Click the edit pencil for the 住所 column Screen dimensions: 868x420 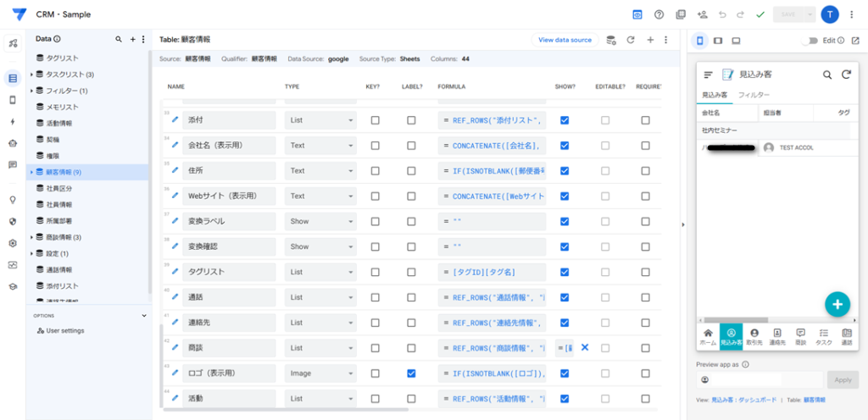coord(175,170)
